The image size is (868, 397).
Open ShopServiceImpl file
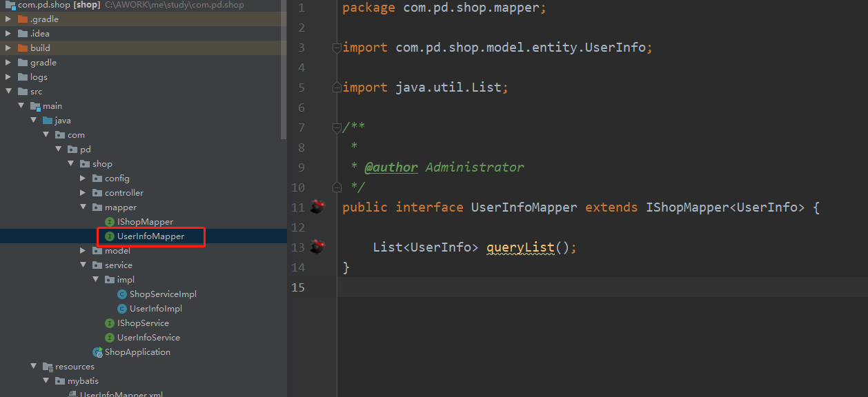coord(163,294)
